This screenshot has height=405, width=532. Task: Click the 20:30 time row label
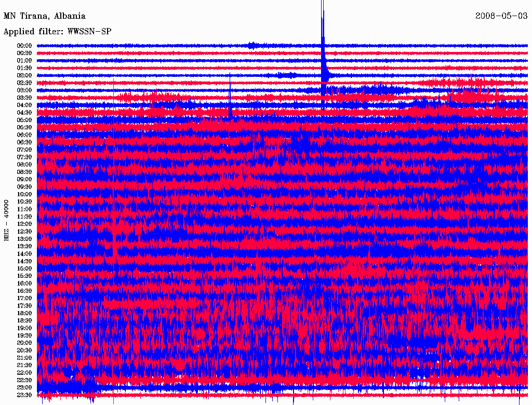point(24,350)
